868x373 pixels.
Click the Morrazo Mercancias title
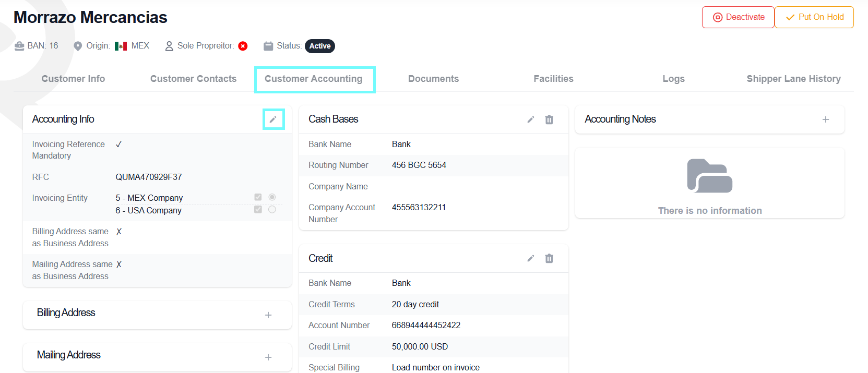pyautogui.click(x=90, y=17)
